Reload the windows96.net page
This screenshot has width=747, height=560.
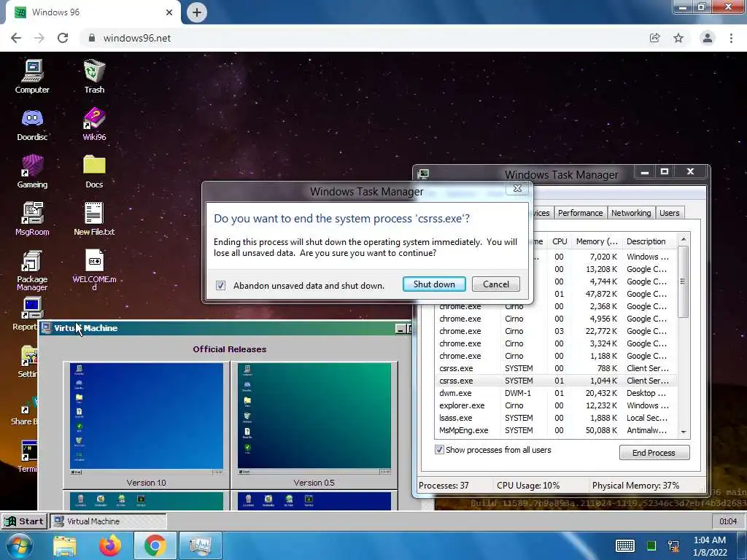pyautogui.click(x=63, y=38)
